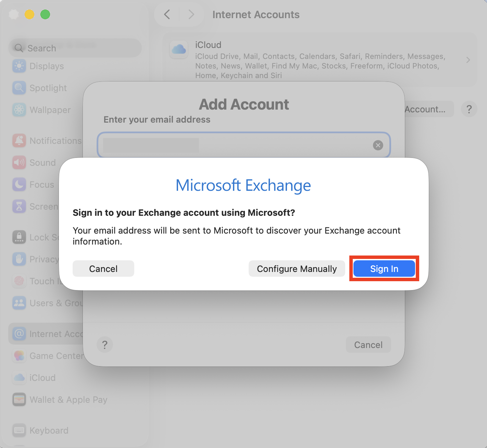Select Internet Accounts in the sidebar
Image resolution: width=487 pixels, height=448 pixels.
point(19,334)
